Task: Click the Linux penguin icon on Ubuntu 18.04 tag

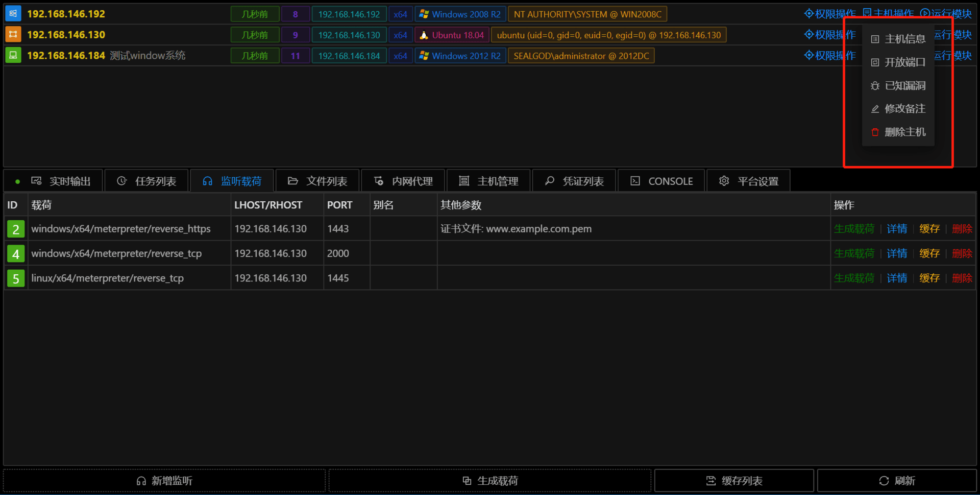Action: [x=424, y=35]
